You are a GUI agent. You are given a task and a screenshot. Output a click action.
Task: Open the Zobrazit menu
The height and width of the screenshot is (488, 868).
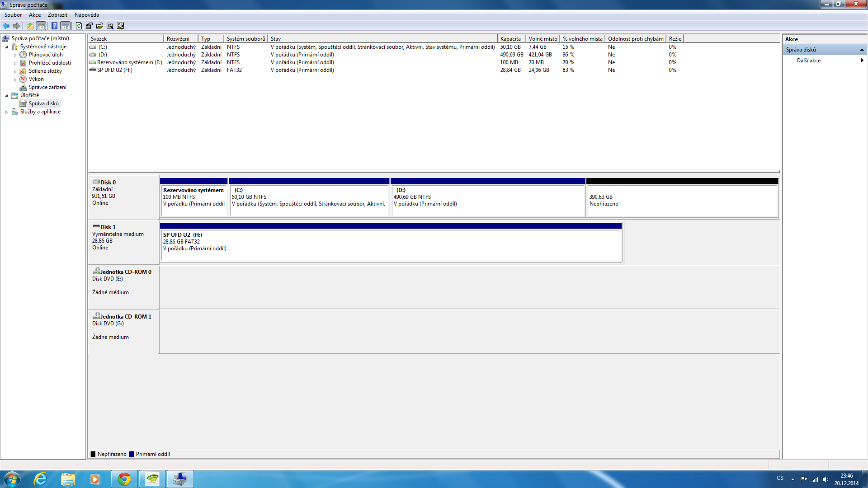coord(57,15)
